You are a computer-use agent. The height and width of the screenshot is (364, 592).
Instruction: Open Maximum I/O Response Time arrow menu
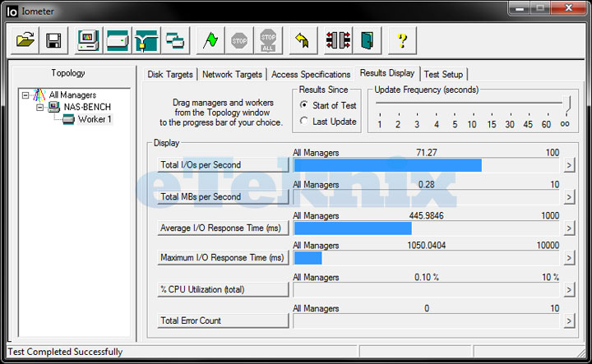pyautogui.click(x=569, y=258)
